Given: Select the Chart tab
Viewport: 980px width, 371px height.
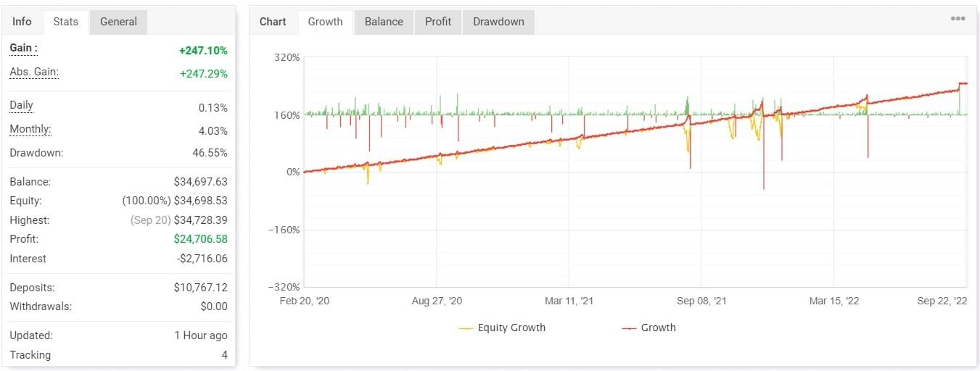Looking at the screenshot, I should (273, 22).
